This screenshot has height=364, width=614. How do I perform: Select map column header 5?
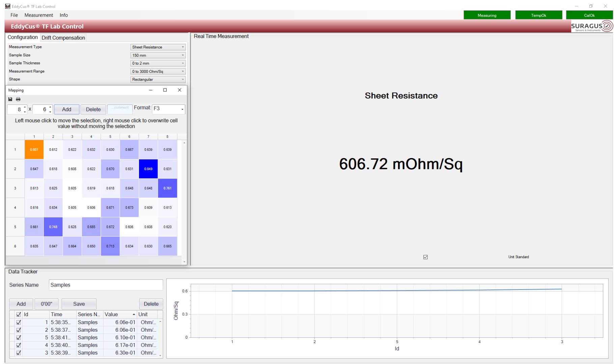click(x=110, y=136)
